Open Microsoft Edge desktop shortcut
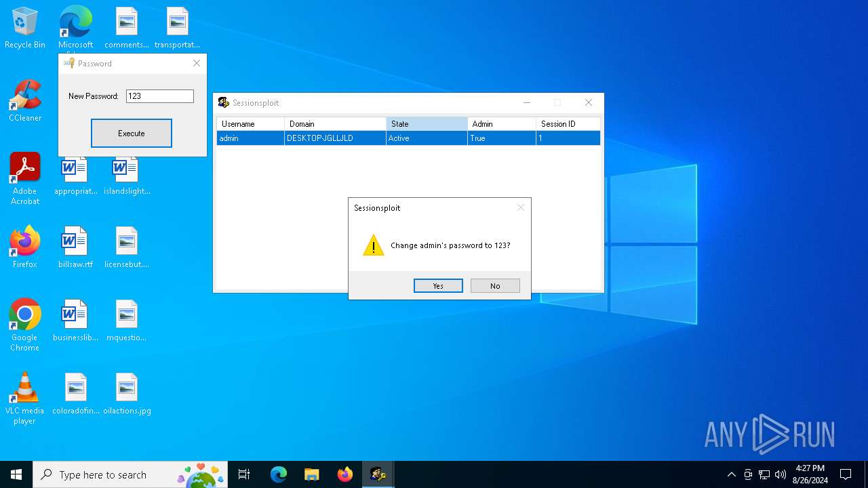The height and width of the screenshot is (488, 868). (x=75, y=28)
